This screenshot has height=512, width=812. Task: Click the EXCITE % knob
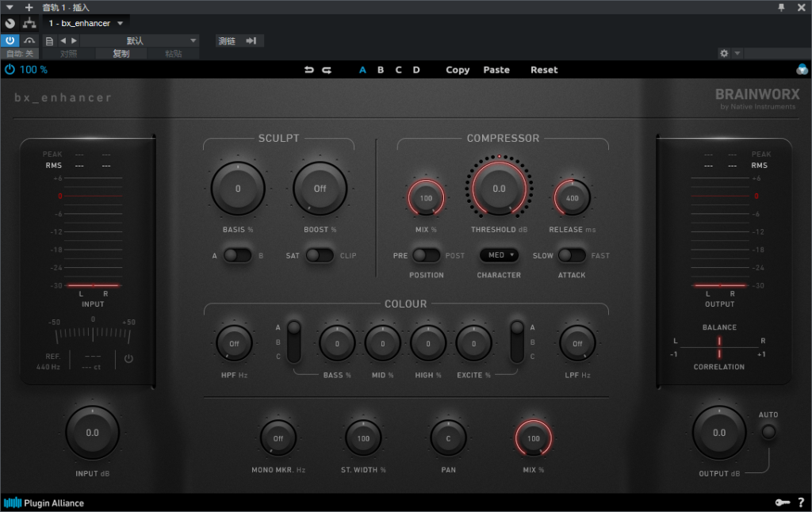coord(474,343)
